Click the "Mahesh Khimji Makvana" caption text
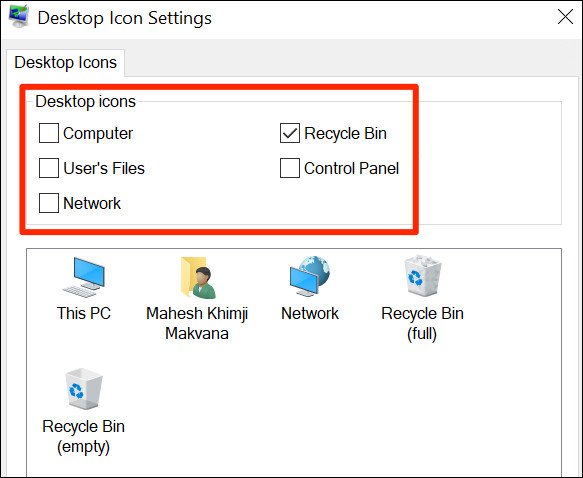The width and height of the screenshot is (583, 478). [197, 323]
